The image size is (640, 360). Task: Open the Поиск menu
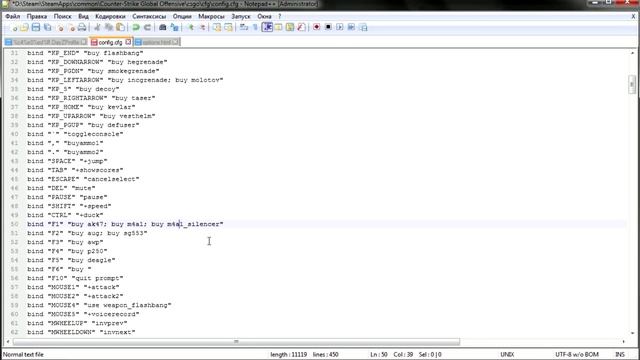[62, 16]
